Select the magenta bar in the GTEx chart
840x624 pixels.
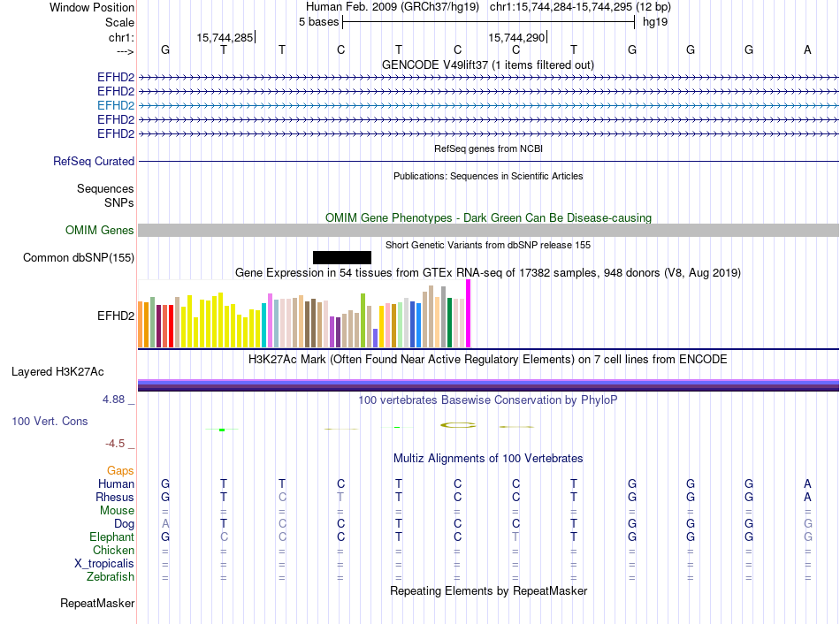pos(469,314)
